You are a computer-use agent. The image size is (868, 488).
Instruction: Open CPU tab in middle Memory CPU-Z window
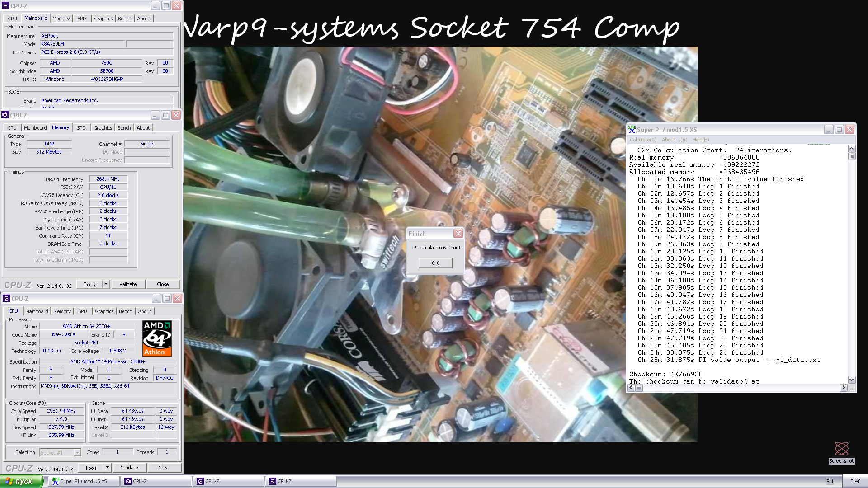(x=12, y=128)
